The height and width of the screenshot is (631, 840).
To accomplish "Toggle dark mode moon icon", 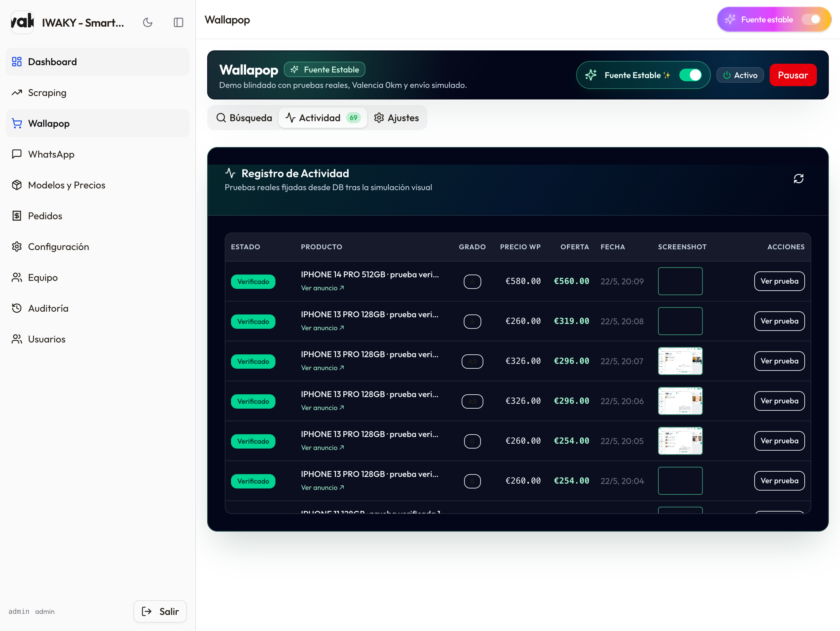I will pyautogui.click(x=148, y=22).
